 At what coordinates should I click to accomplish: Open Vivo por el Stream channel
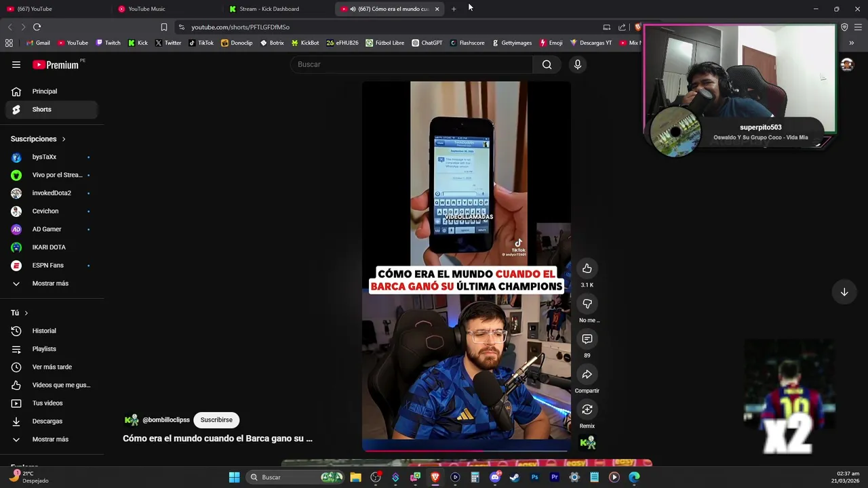pos(52,175)
